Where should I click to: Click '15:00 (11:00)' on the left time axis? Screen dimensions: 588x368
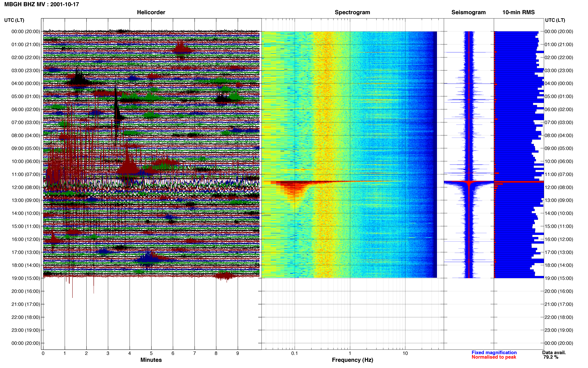pos(26,226)
